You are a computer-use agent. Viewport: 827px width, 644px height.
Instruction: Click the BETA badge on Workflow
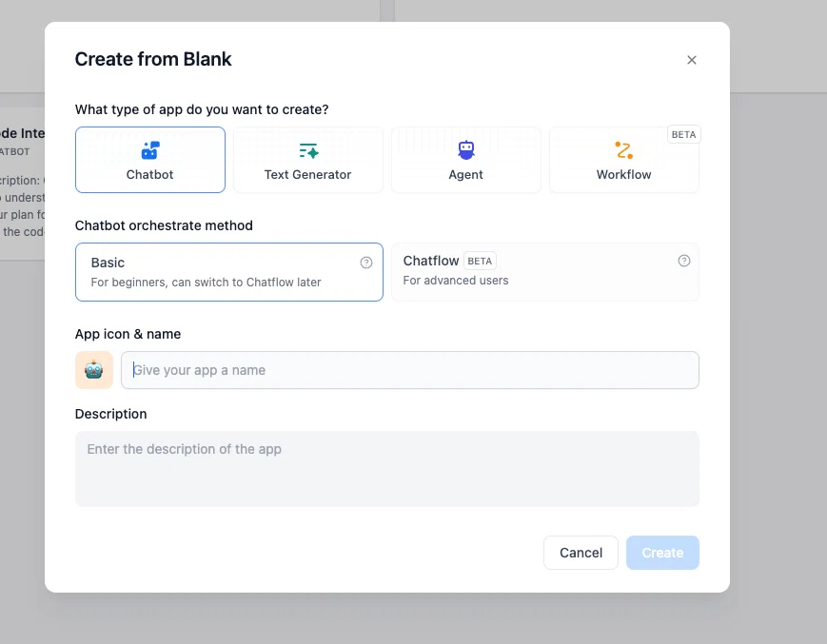click(683, 134)
